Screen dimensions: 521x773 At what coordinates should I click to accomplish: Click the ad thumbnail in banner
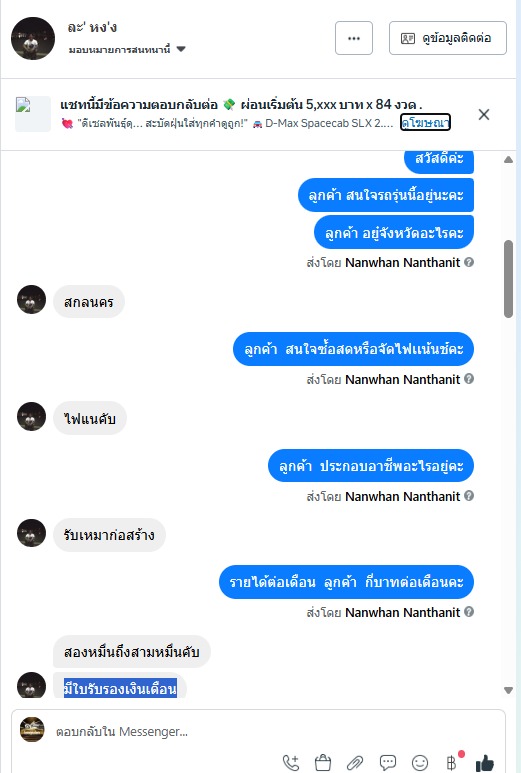(33, 114)
